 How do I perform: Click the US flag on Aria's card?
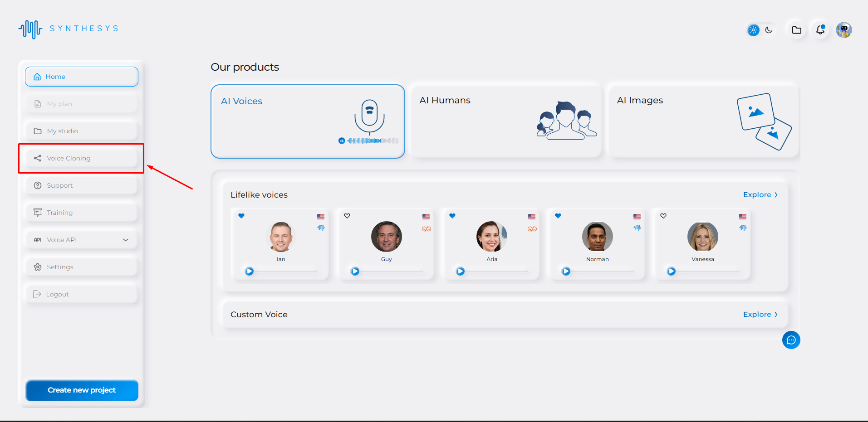click(x=532, y=217)
